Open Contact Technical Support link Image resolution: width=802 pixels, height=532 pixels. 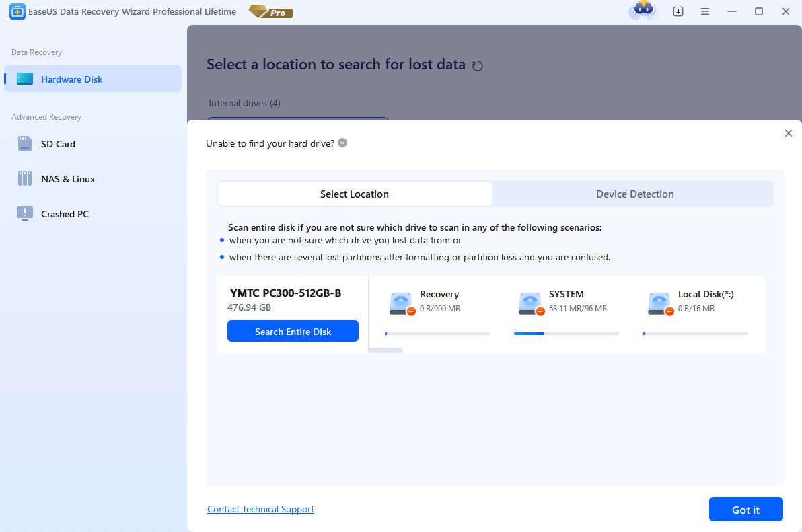tap(260, 509)
